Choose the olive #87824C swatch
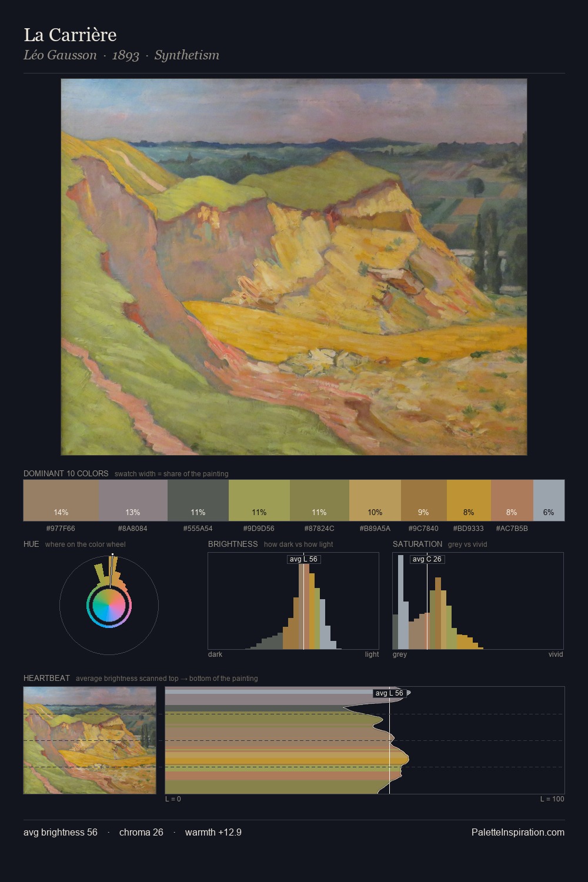This screenshot has height=882, width=588. (x=319, y=500)
